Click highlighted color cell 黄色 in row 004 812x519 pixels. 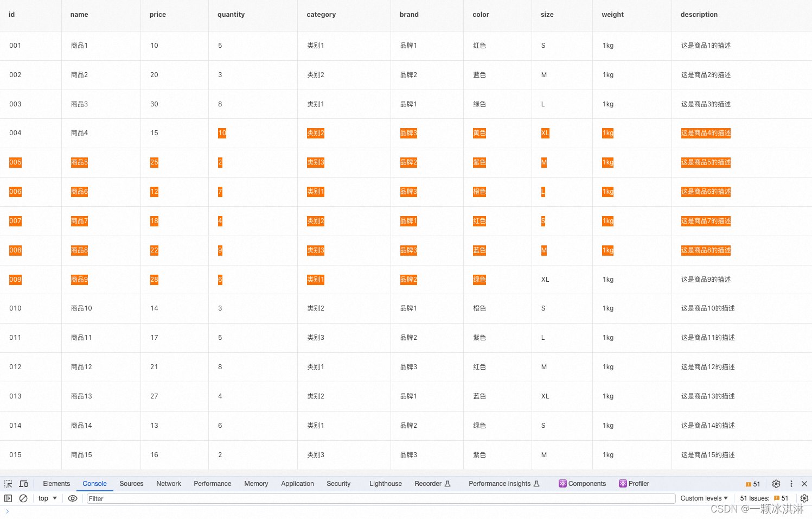[479, 133]
